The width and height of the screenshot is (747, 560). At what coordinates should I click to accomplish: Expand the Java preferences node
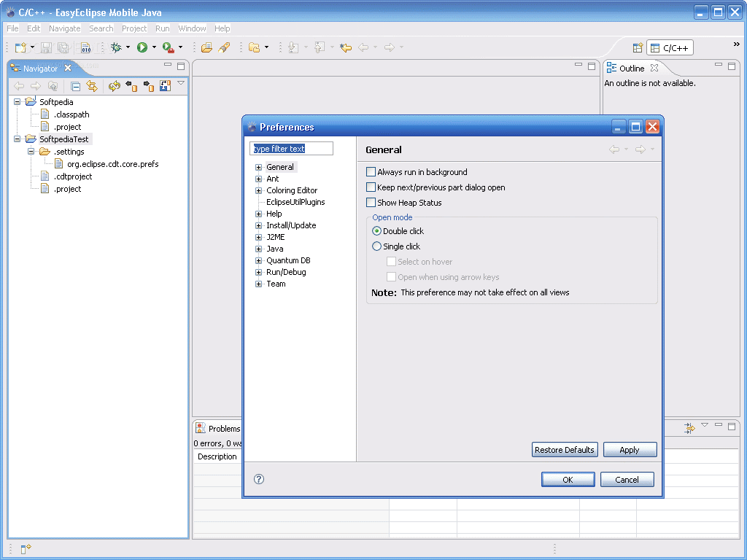(259, 249)
